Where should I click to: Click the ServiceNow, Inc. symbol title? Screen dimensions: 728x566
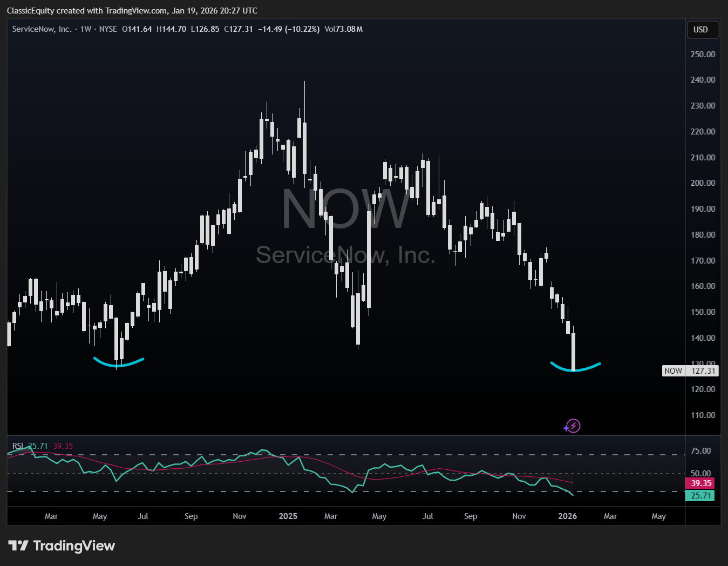point(42,29)
